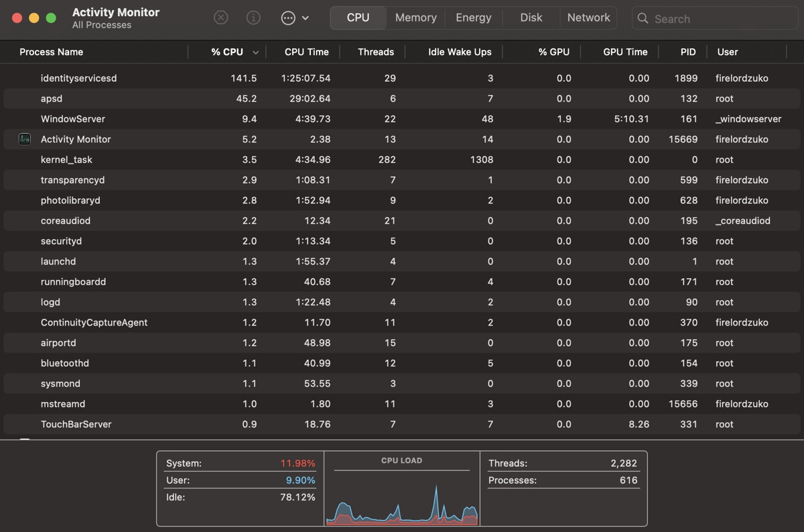Sort by CPU Time column header

coord(306,52)
